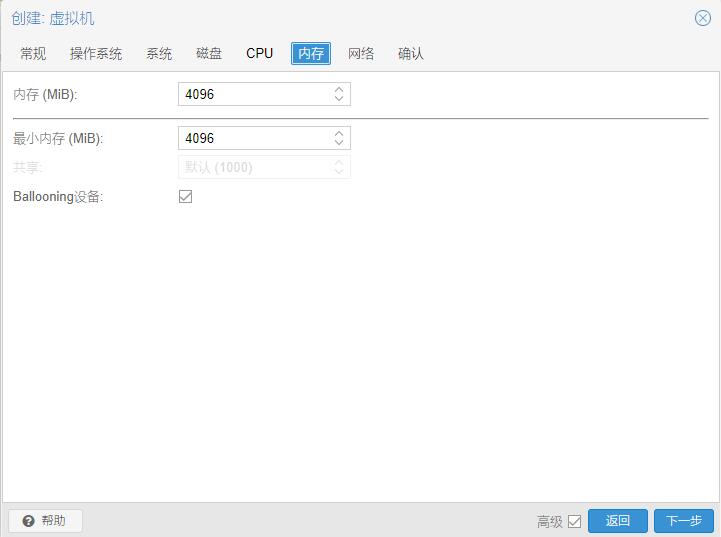This screenshot has width=721, height=537.
Task: Decrease 最小内存 (MiB) with down arrow
Action: click(339, 143)
